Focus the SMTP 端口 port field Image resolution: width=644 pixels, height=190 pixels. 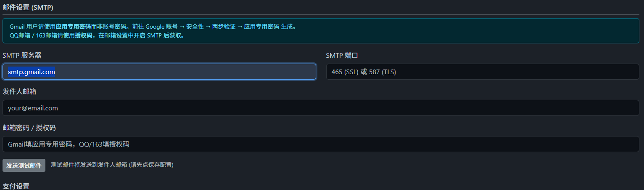tap(482, 72)
